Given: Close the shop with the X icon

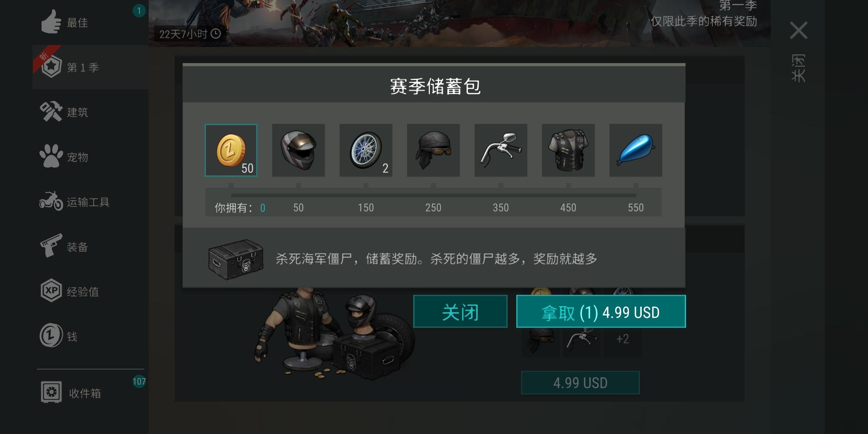Looking at the screenshot, I should coord(798,31).
